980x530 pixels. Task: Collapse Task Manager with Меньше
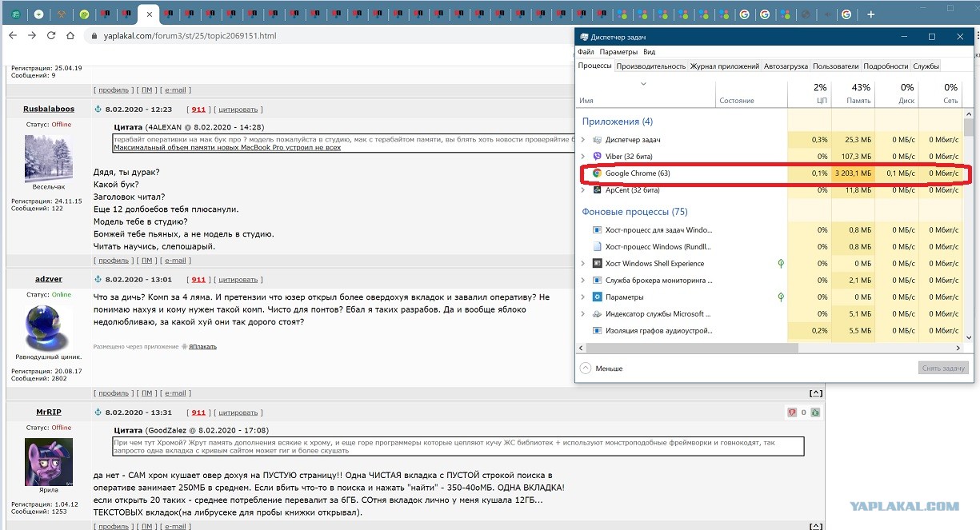pos(602,369)
